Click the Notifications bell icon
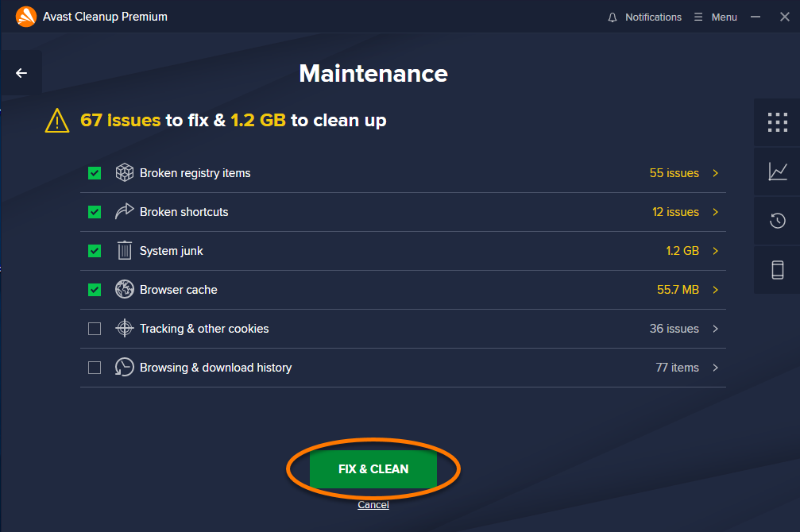800x532 pixels. coord(613,17)
